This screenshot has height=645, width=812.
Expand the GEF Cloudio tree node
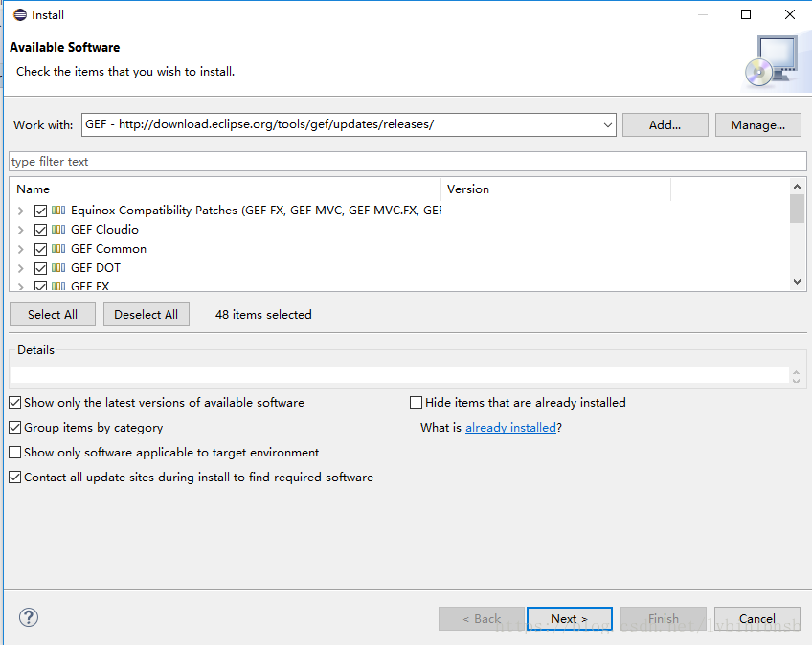pos(21,230)
